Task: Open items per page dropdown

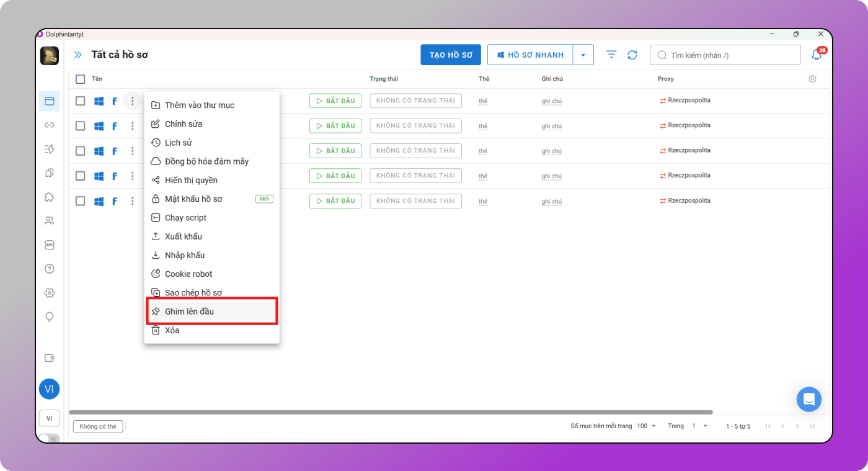Action: (646, 426)
